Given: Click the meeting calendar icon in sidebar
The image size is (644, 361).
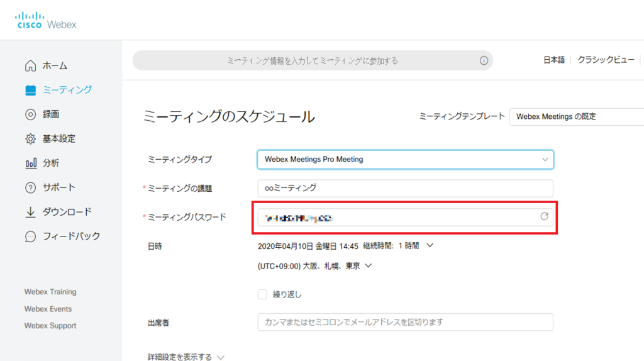Looking at the screenshot, I should click(x=30, y=90).
